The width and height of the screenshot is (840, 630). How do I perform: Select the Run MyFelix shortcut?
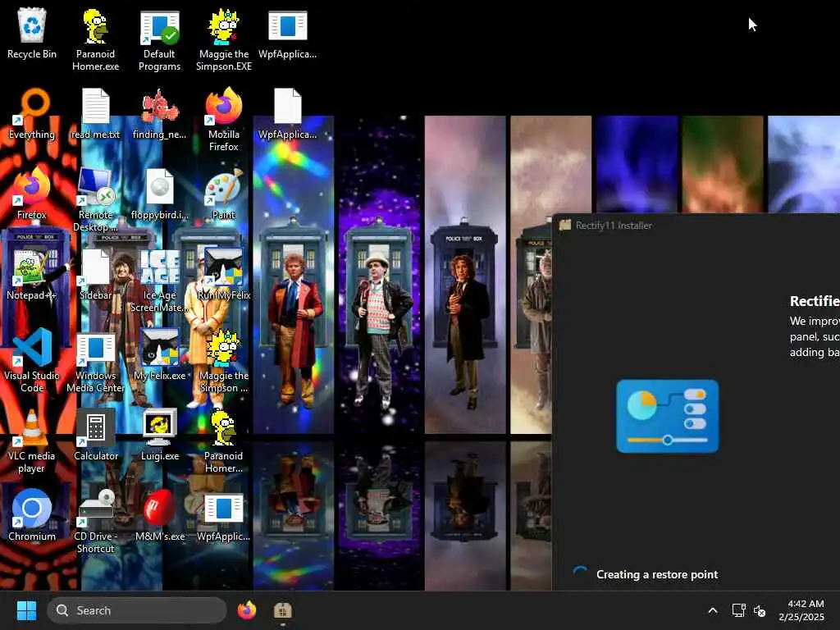223,274
